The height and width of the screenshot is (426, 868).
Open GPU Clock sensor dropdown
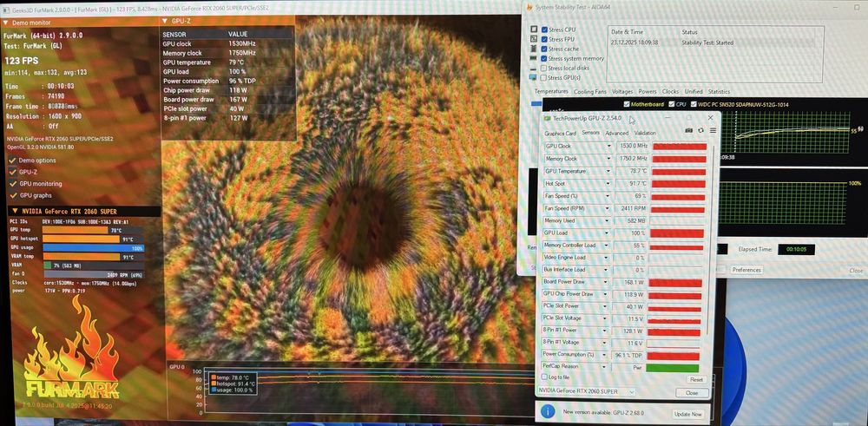tap(609, 146)
